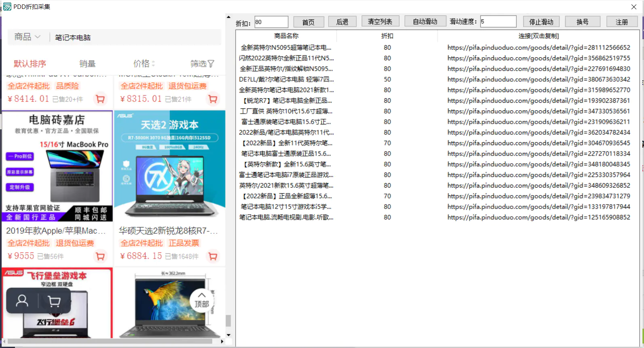The width and height of the screenshot is (644, 348).
Task: Focus the 折扣 discount input field
Action: [x=271, y=22]
